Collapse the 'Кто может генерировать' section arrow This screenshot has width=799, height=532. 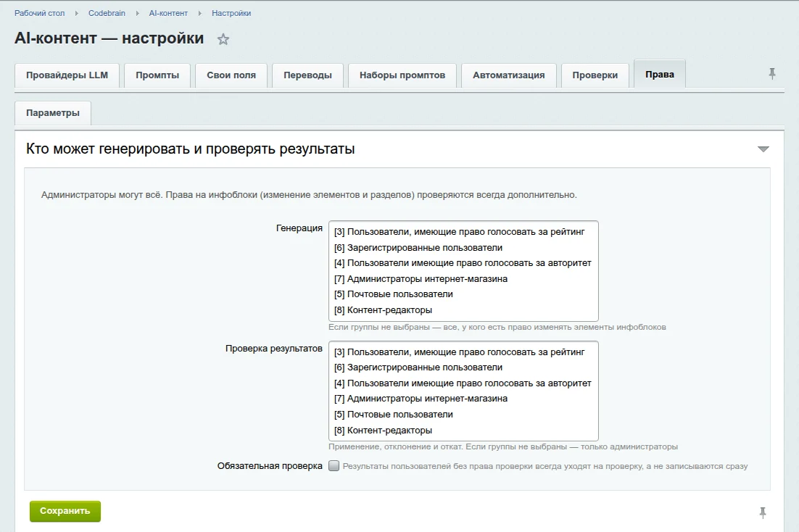763,149
